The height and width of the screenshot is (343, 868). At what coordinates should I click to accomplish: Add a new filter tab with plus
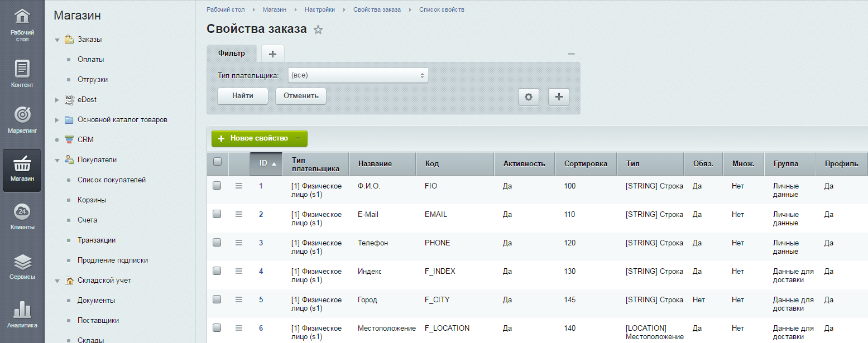click(x=272, y=54)
